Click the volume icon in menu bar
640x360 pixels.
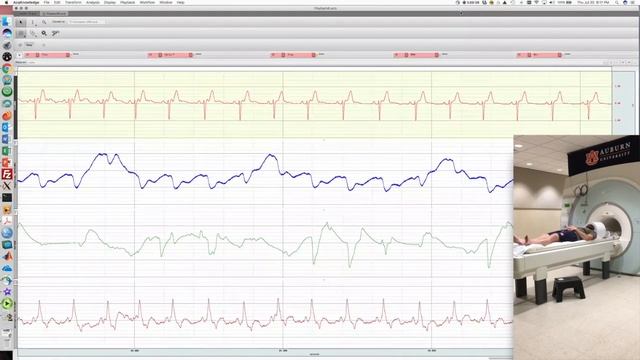551,2
